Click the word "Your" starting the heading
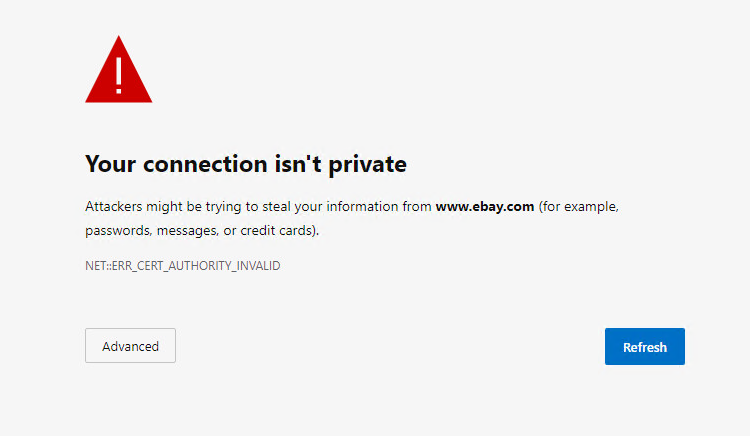 (110, 165)
